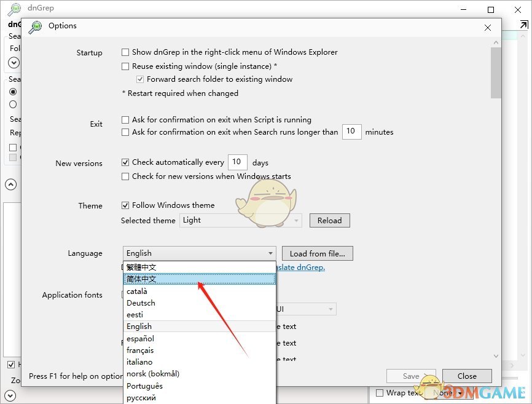
Task: Select Deutsch from the language list
Action: pos(141,303)
